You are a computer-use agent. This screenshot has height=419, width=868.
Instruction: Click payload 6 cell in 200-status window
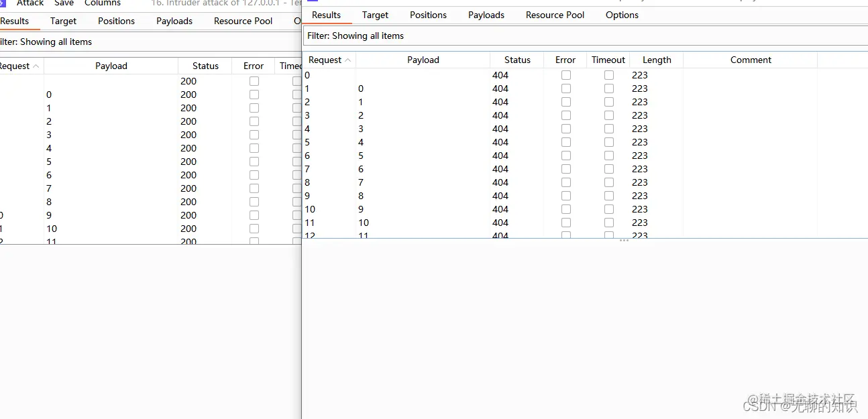point(49,175)
